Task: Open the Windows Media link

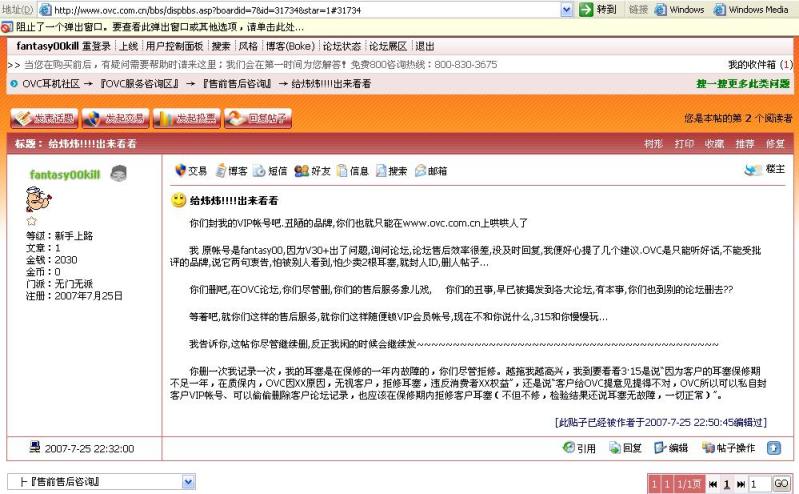Action: pos(752,10)
